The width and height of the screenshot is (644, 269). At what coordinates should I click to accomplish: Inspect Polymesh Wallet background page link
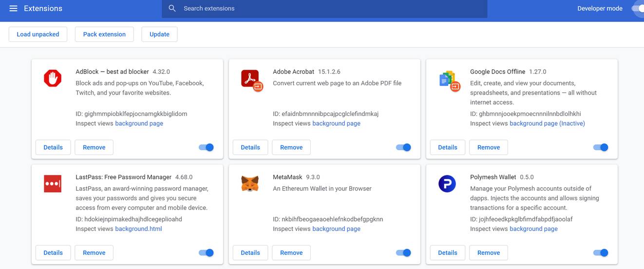[534, 229]
